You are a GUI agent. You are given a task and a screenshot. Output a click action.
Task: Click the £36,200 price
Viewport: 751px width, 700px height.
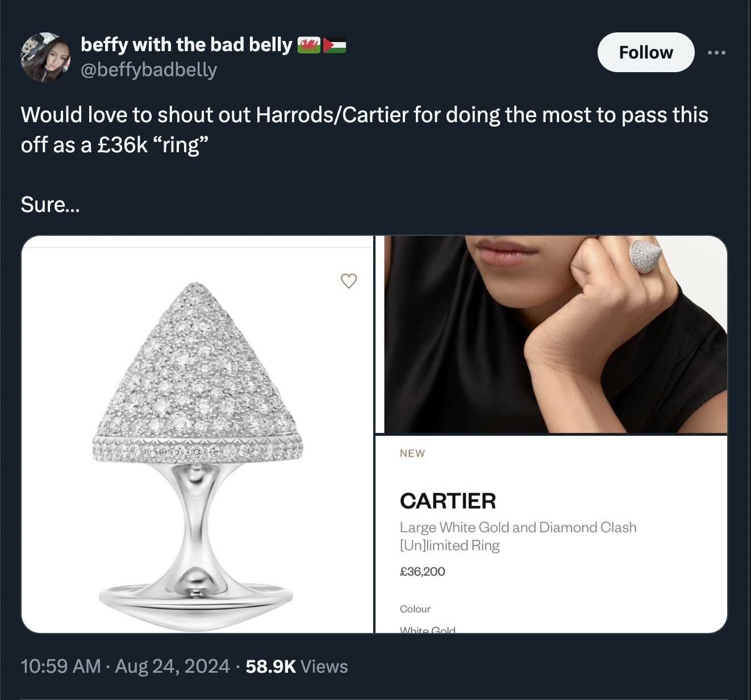point(422,572)
